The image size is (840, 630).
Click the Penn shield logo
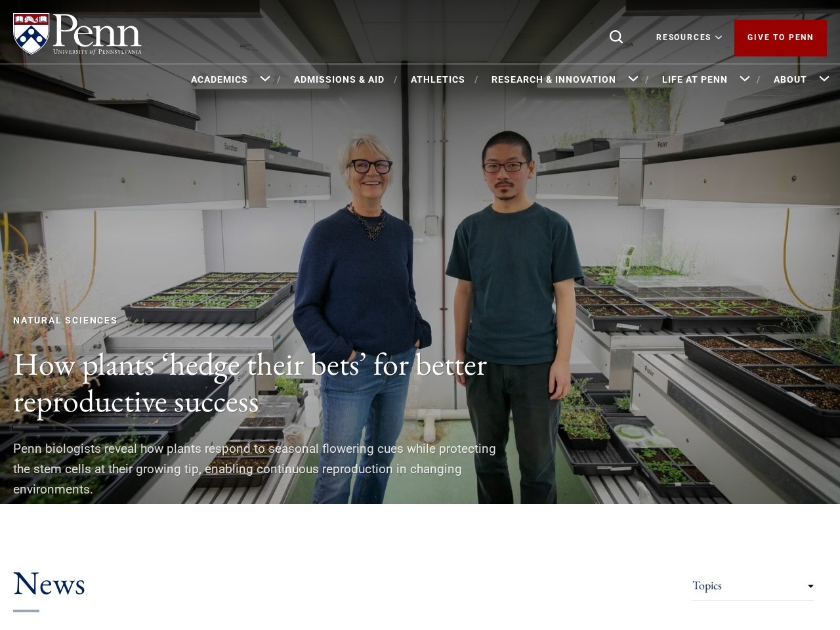[31, 33]
